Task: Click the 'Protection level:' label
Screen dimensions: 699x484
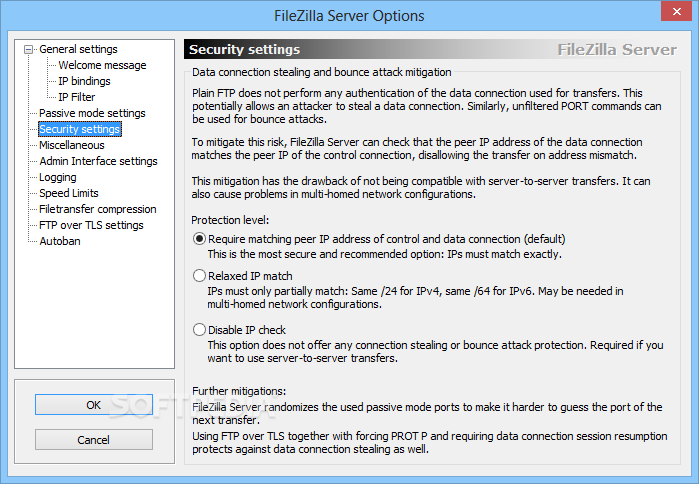Action: 230,220
